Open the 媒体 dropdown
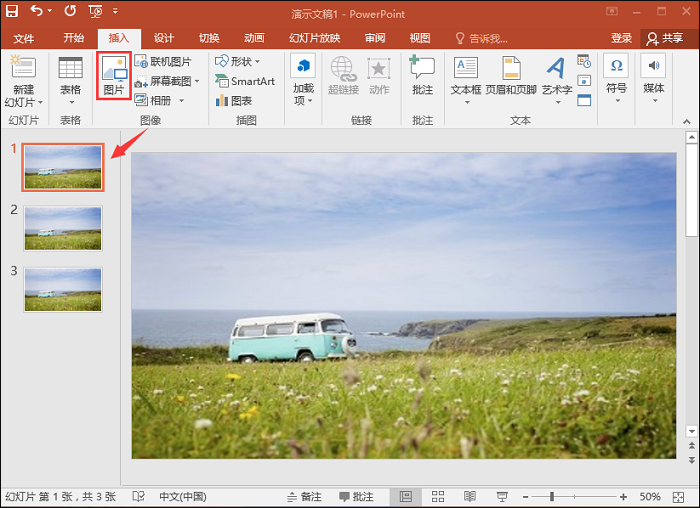This screenshot has width=700, height=508. click(654, 79)
